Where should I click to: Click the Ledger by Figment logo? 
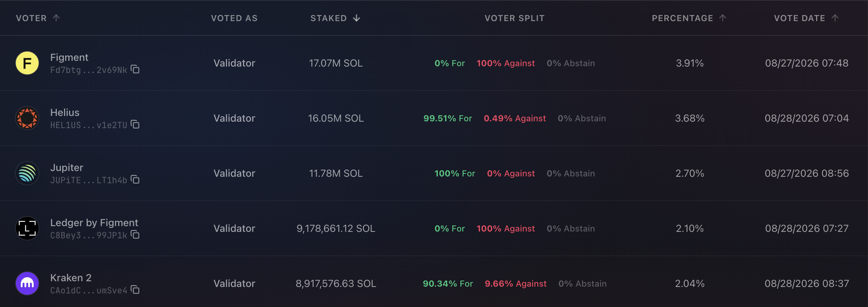(x=27, y=228)
